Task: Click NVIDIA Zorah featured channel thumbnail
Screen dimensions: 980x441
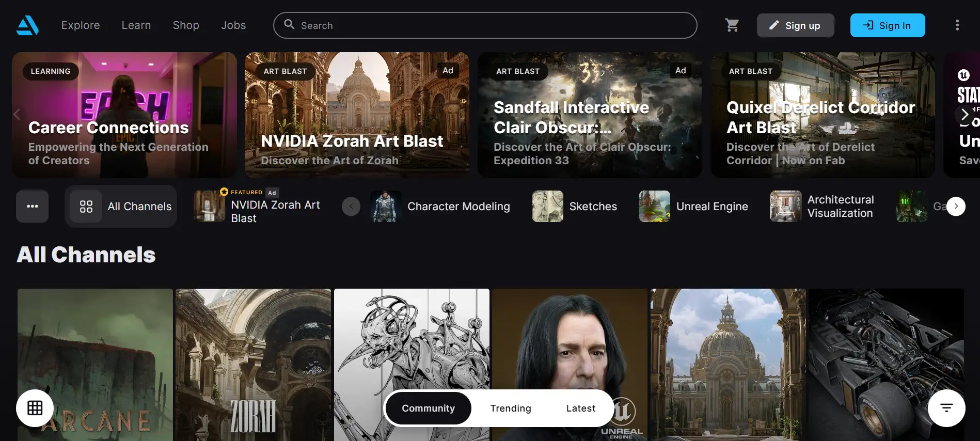Action: [209, 207]
